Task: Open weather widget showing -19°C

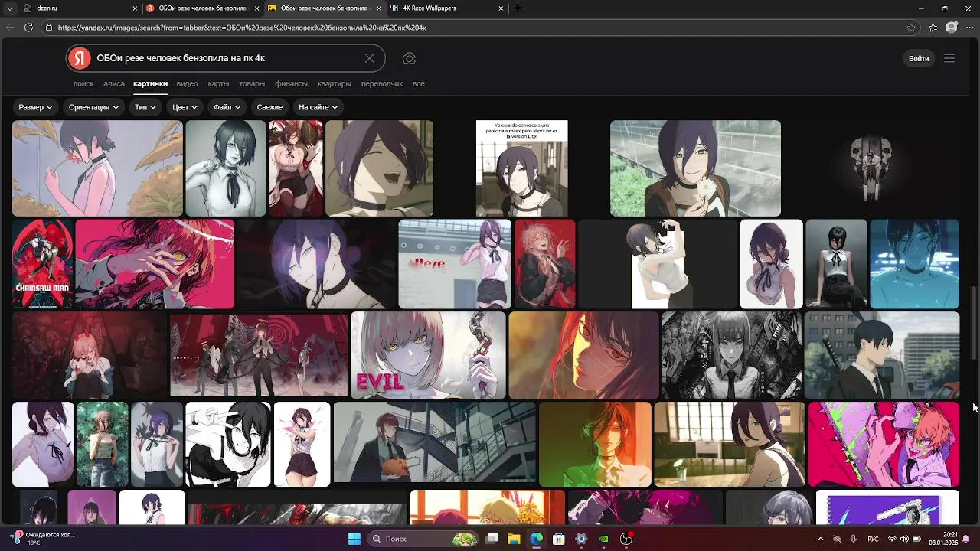Action: point(43,538)
